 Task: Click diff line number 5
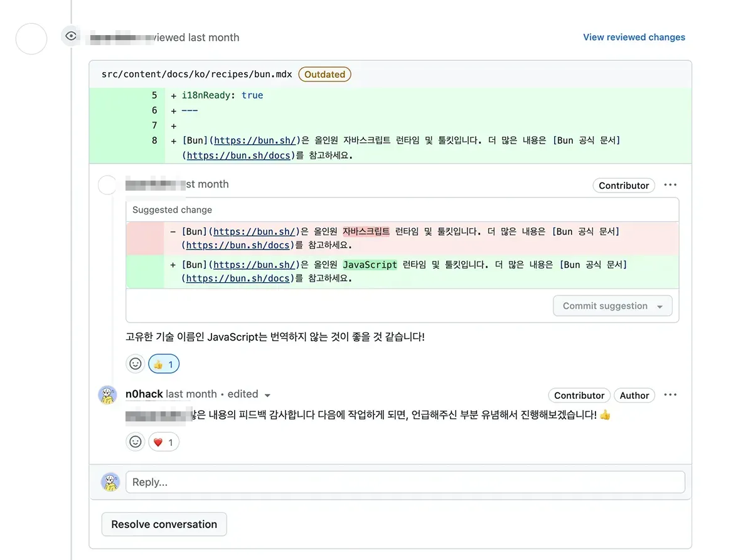pyautogui.click(x=154, y=95)
